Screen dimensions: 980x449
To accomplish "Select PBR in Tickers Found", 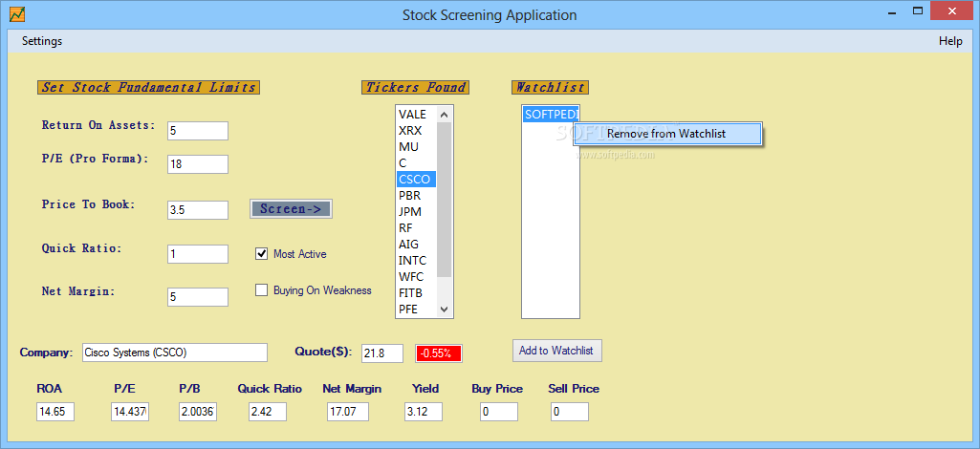I will click(x=416, y=196).
